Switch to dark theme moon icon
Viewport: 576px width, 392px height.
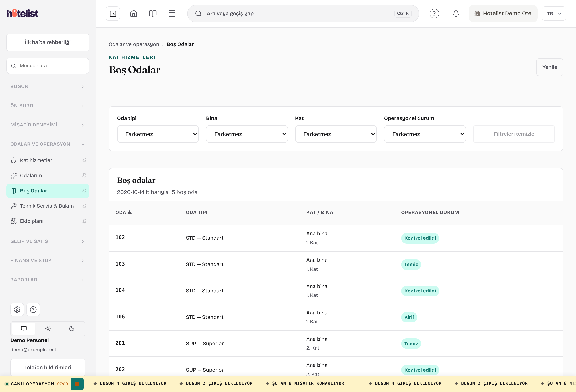tap(72, 329)
